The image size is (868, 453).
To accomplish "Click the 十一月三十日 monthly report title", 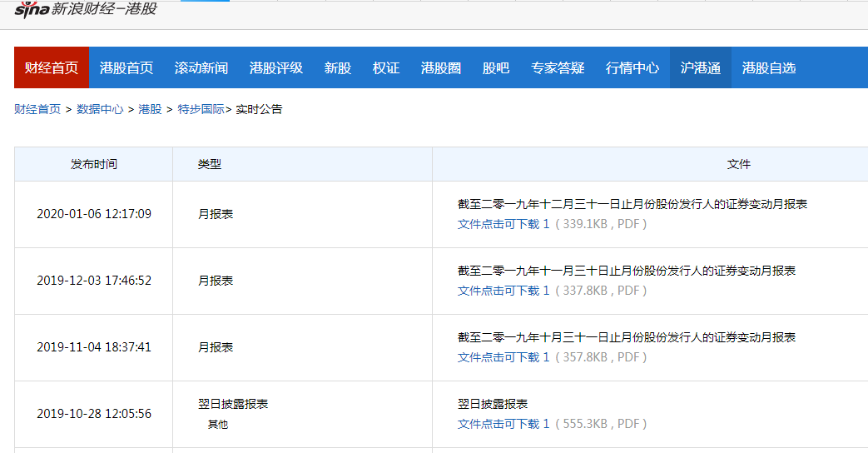I will (x=627, y=271).
